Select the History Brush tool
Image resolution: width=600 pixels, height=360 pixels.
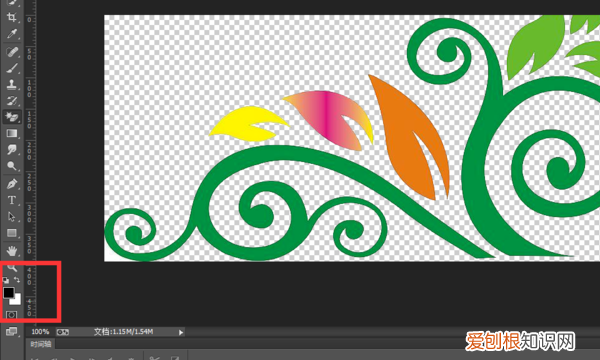click(x=12, y=101)
